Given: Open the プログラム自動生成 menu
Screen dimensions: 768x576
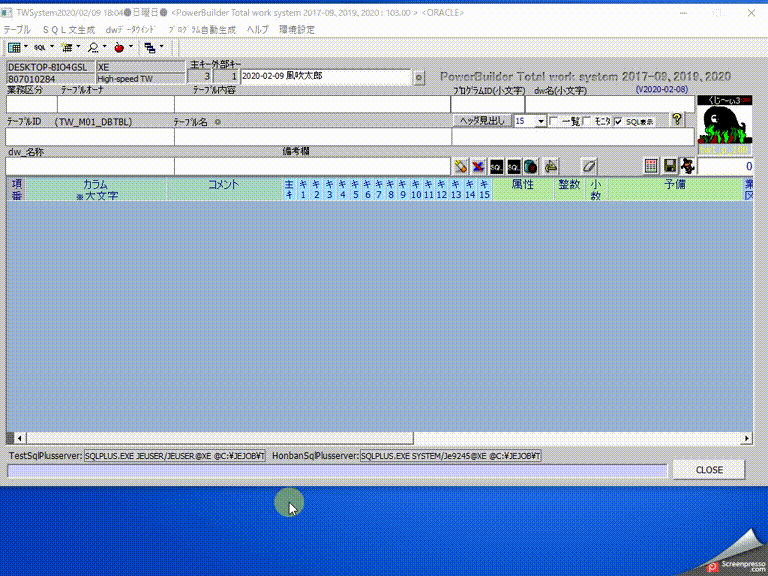Looking at the screenshot, I should click(202, 30).
